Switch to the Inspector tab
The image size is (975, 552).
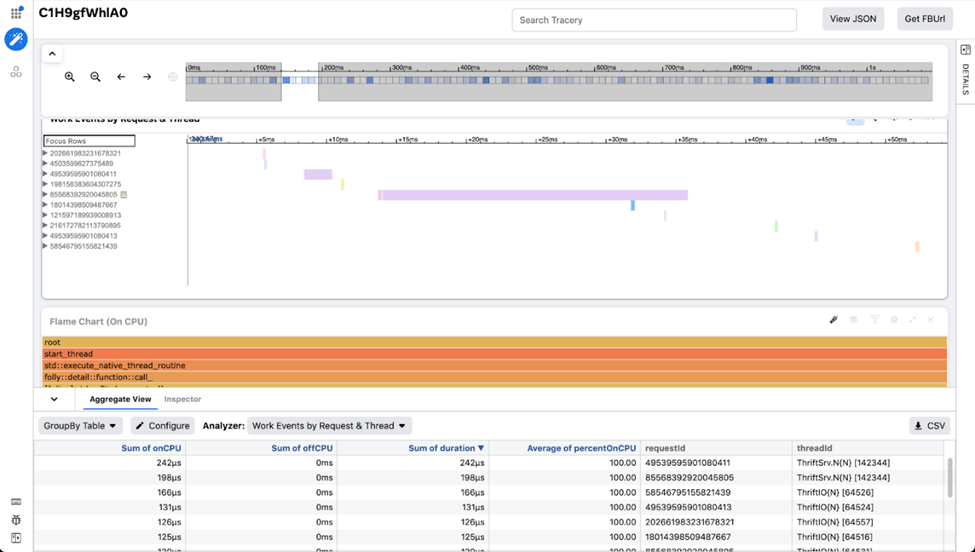click(x=182, y=399)
